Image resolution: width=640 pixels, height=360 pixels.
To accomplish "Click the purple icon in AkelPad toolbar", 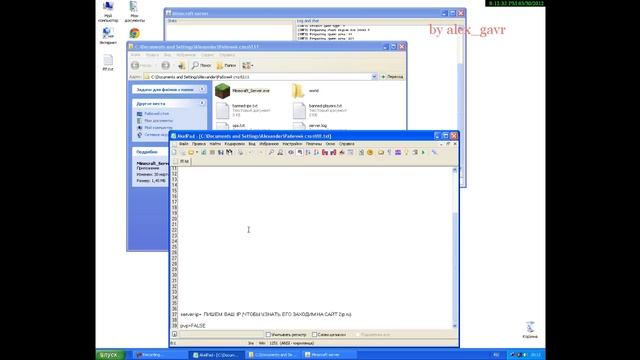I will 398,152.
